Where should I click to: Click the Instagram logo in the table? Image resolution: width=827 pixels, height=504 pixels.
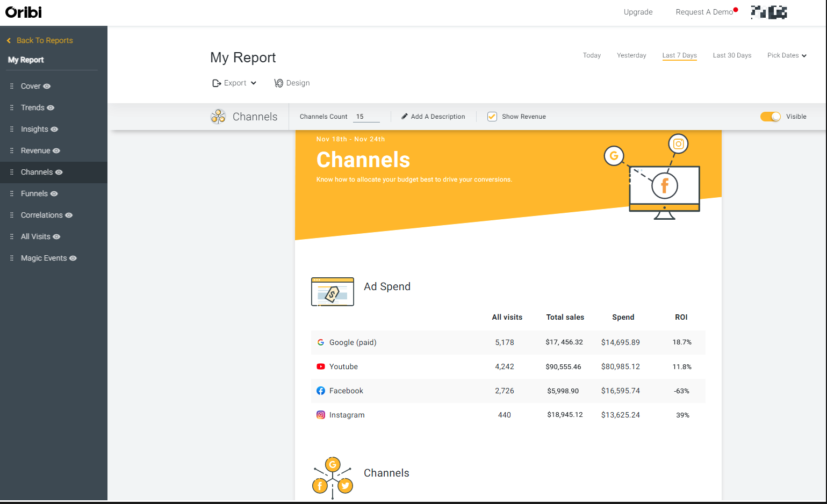(321, 415)
